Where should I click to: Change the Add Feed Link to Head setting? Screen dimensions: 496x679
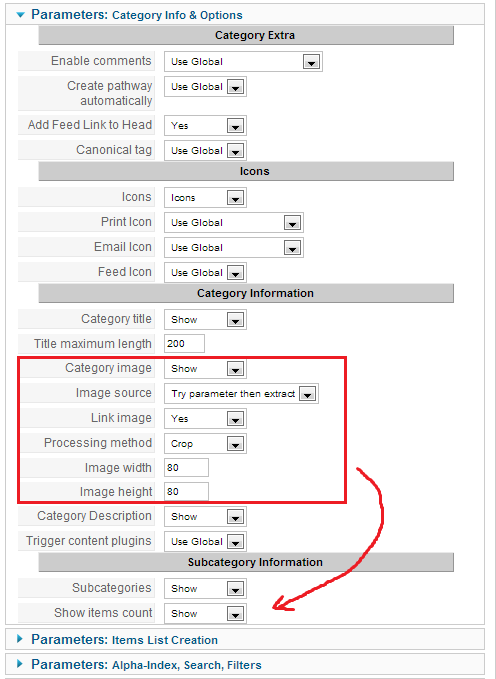coord(205,126)
